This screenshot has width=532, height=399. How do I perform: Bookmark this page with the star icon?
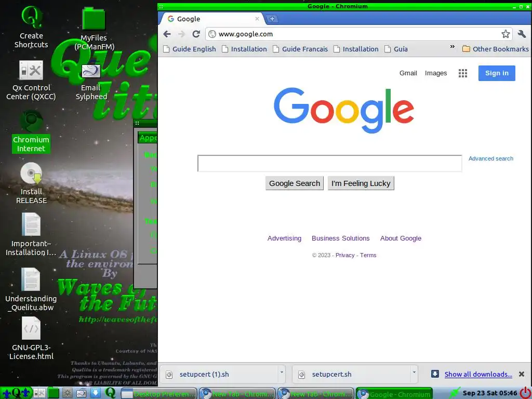(506, 34)
